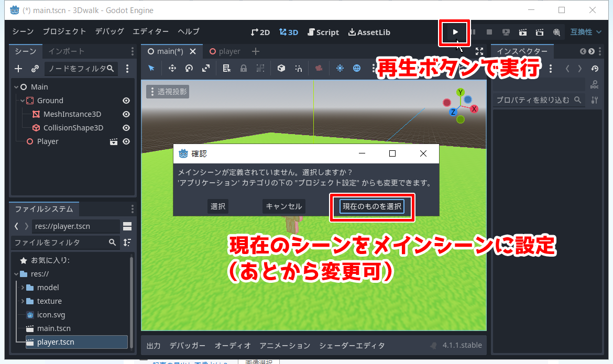Run on remote debug icon
The image size is (613, 364).
coord(506,32)
